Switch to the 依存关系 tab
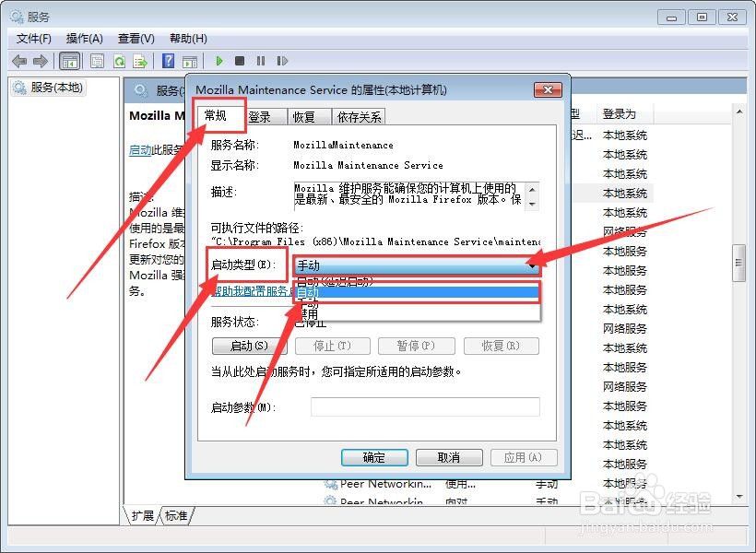 tap(359, 117)
